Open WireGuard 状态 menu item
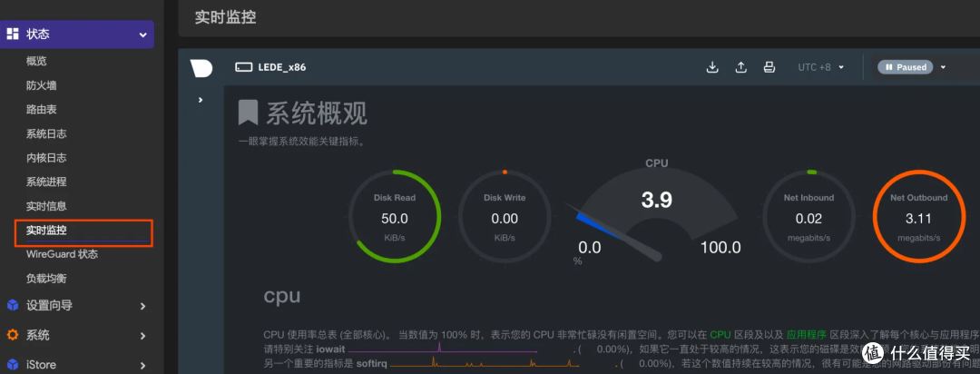This screenshot has height=374, width=980. 62,254
